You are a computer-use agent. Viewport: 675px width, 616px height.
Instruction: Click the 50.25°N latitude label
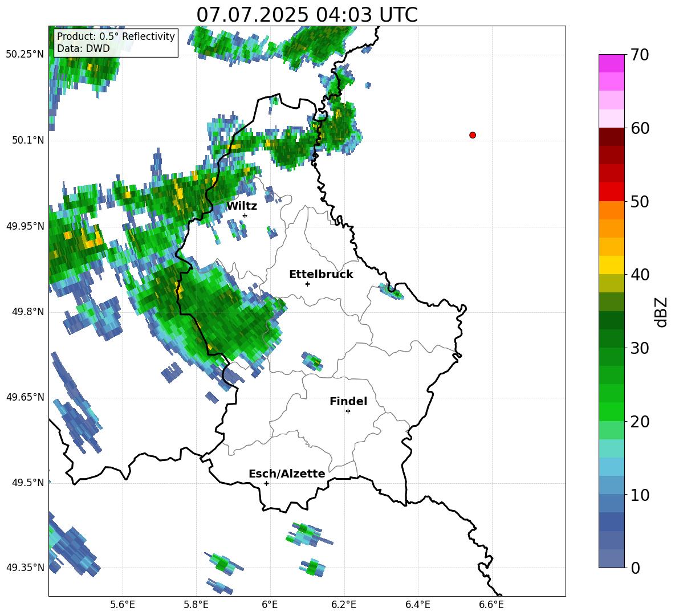click(25, 55)
